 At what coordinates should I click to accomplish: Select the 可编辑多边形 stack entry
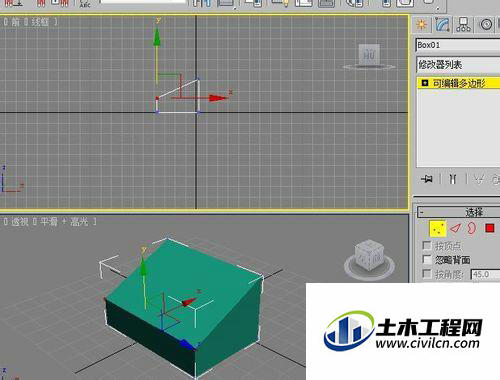(x=459, y=83)
